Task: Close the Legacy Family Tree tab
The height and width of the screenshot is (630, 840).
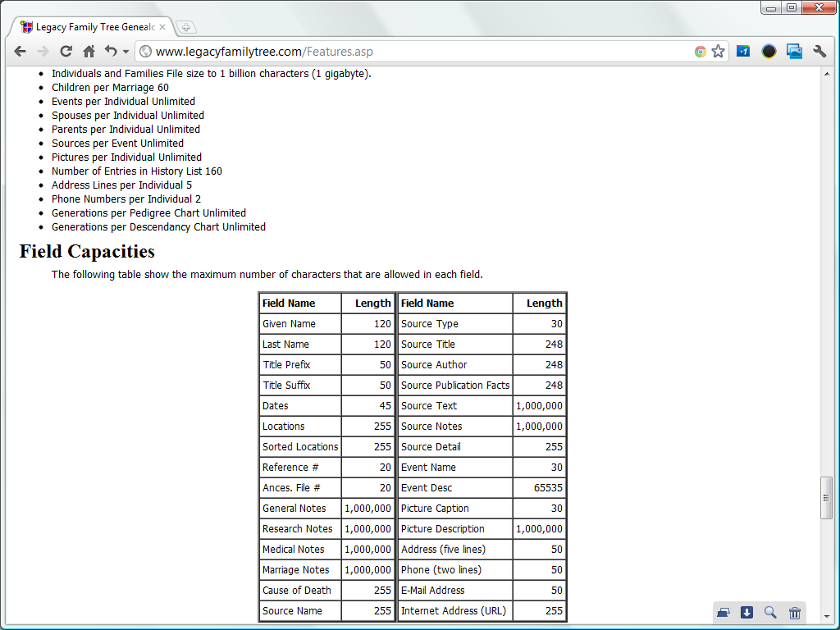Action: 162,27
